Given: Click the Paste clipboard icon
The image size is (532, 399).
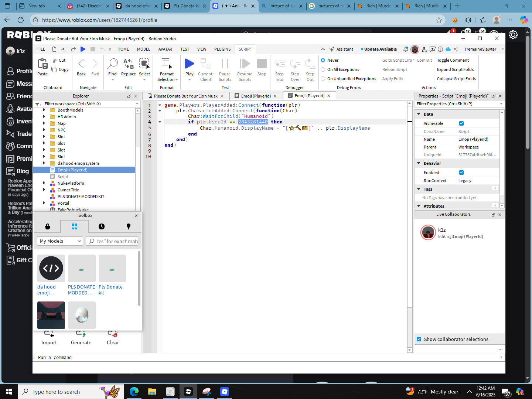Looking at the screenshot, I should [x=43, y=64].
